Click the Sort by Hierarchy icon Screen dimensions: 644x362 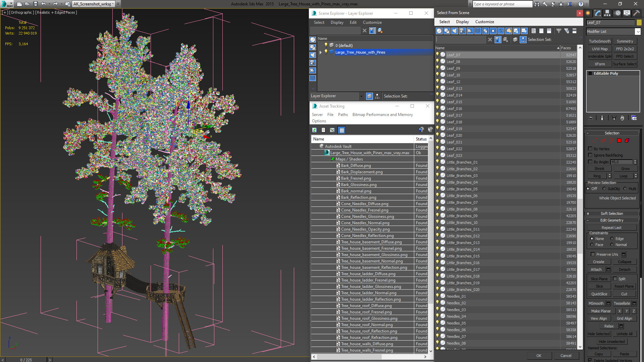coord(523,40)
